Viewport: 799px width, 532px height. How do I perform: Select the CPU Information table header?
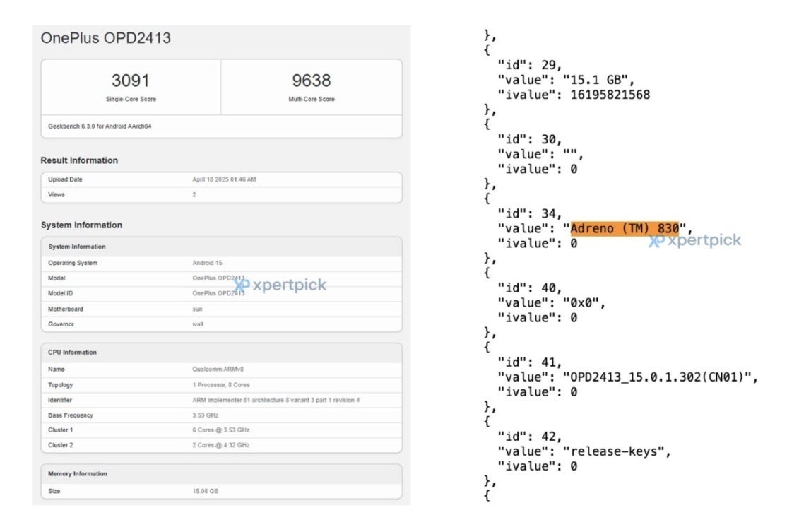tap(72, 353)
